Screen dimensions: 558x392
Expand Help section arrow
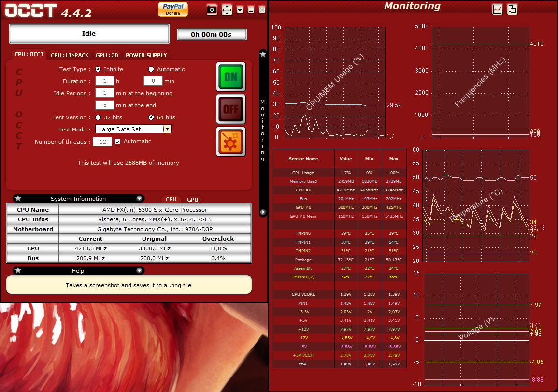[139, 270]
